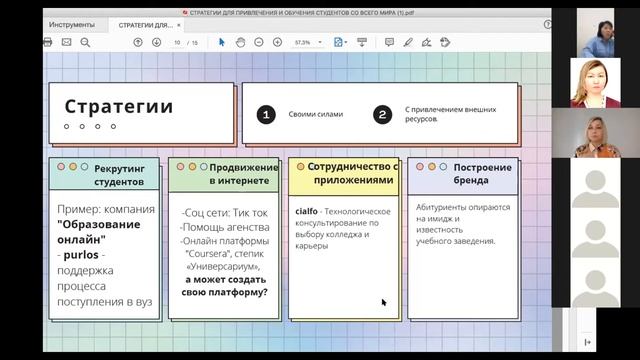The width and height of the screenshot is (640, 360).
Task: Choose the arrow selection tool
Action: pyautogui.click(x=222, y=42)
